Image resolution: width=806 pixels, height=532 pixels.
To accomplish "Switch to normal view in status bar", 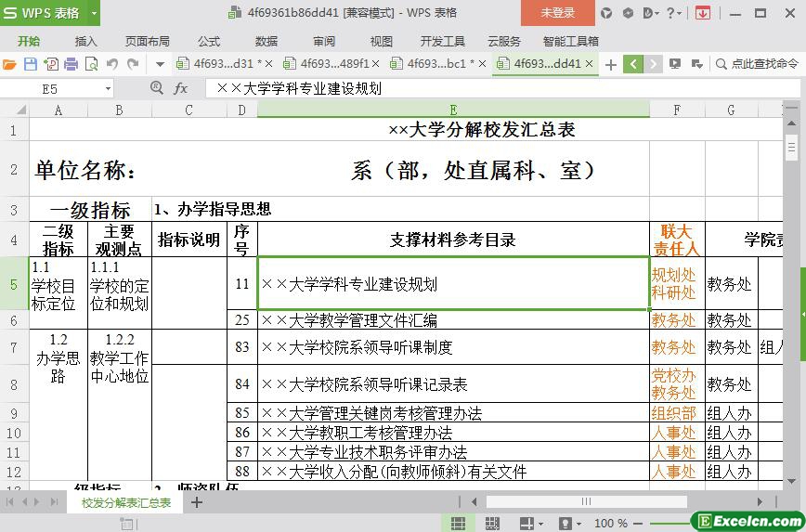I will 458,524.
